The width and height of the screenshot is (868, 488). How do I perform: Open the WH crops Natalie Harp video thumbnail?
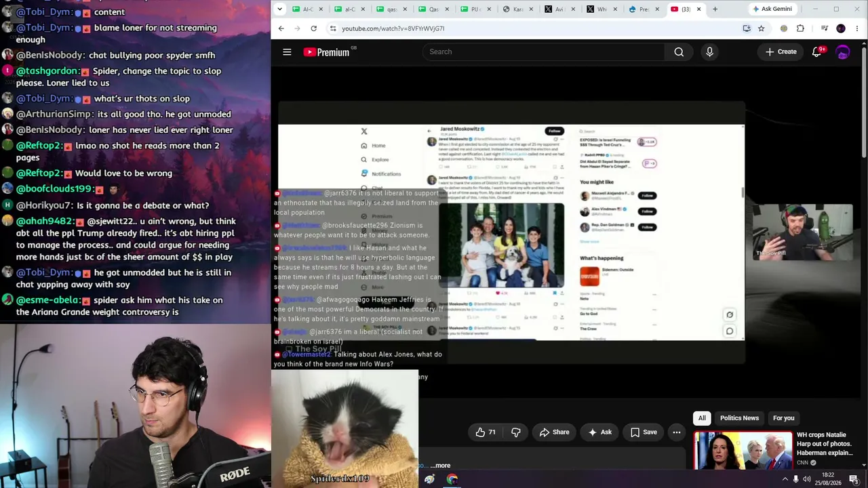point(743,450)
